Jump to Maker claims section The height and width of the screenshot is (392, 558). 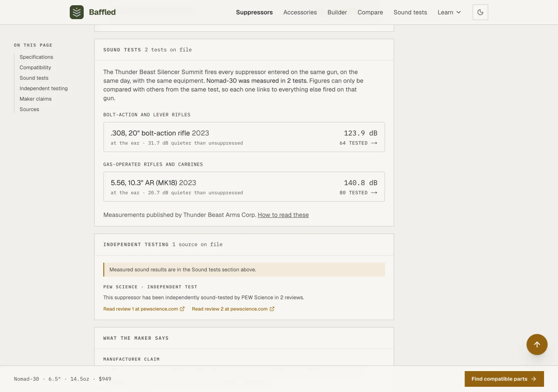36,99
